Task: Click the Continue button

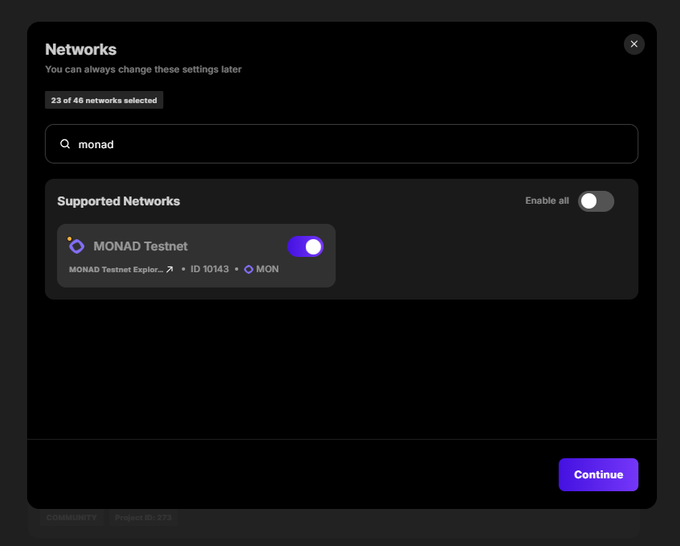Action: point(598,474)
